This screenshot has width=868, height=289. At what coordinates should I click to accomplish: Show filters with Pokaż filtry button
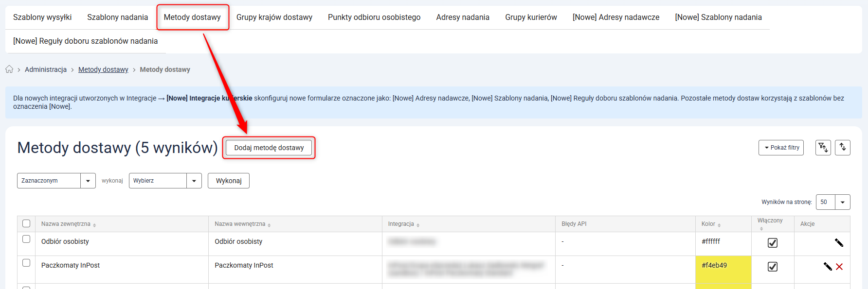click(x=781, y=148)
